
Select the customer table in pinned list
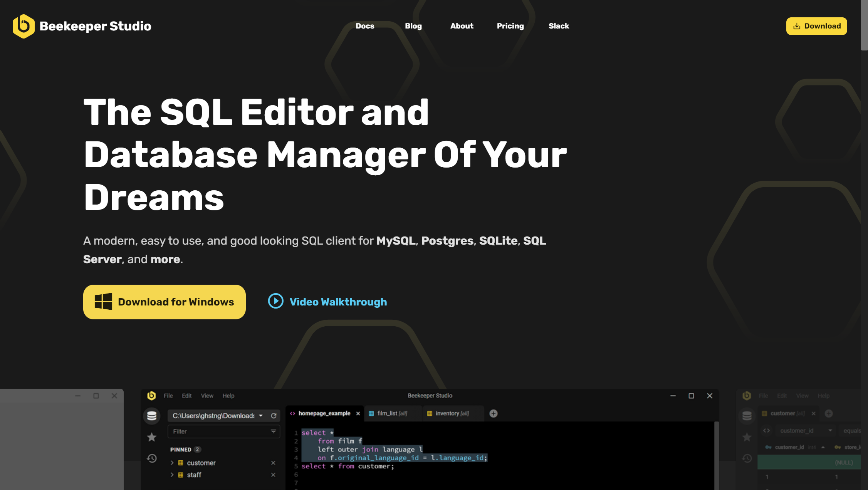(x=201, y=463)
